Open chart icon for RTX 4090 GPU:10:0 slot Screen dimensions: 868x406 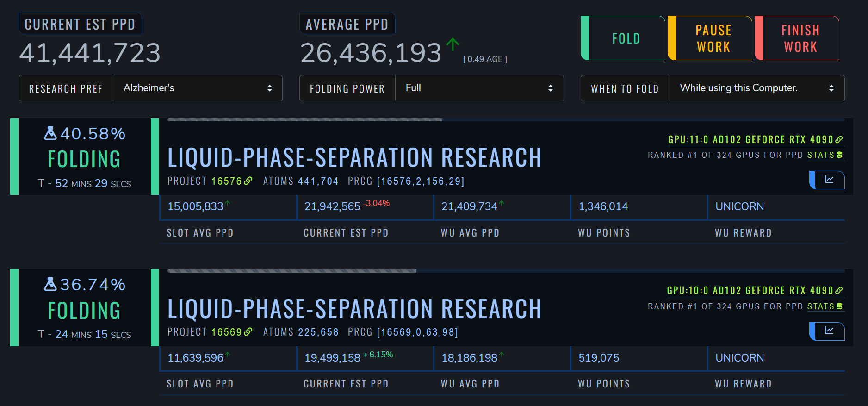point(828,331)
